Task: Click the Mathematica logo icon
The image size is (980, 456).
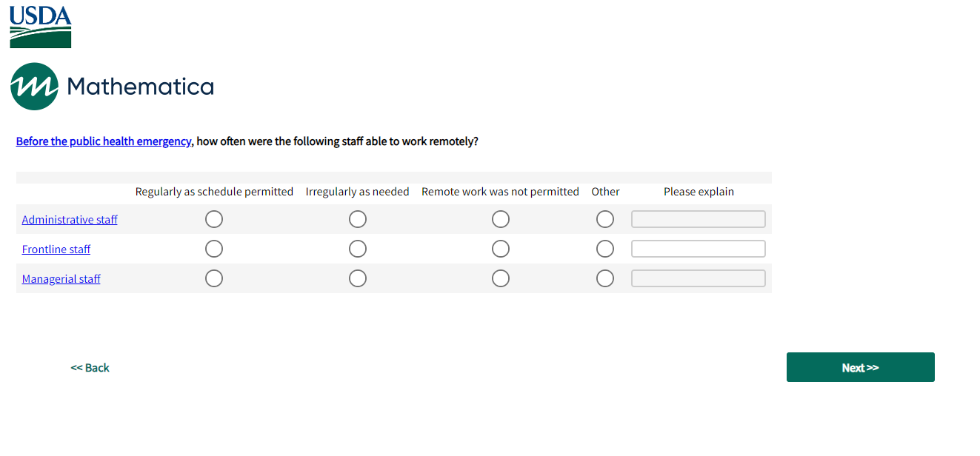Action: [34, 87]
